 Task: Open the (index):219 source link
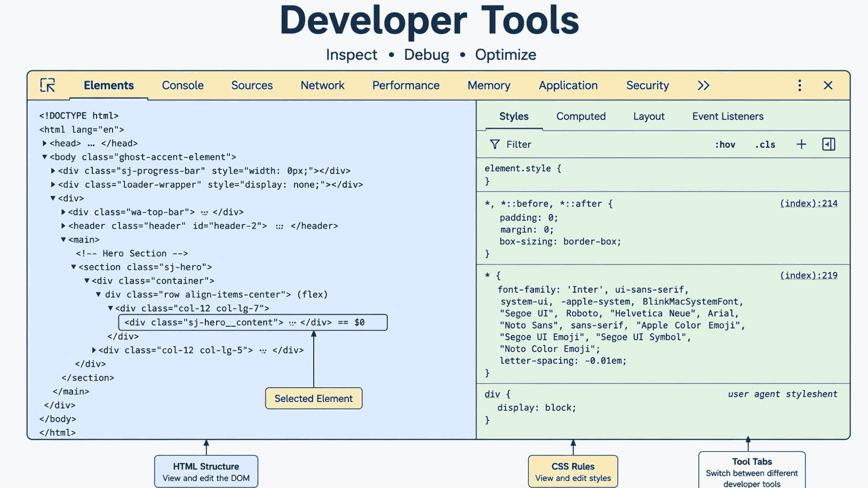[809, 276]
